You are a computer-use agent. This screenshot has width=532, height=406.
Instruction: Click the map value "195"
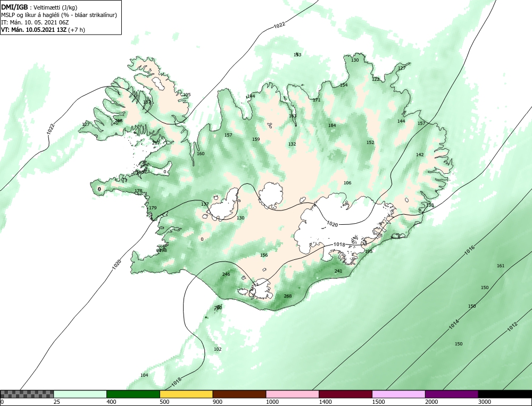[x=369, y=251]
